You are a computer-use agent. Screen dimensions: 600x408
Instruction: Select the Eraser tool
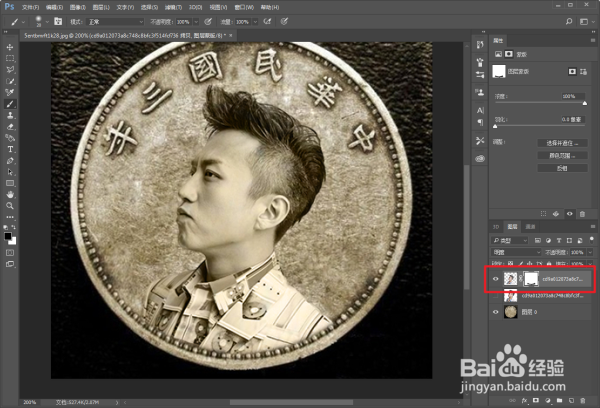pyautogui.click(x=10, y=127)
